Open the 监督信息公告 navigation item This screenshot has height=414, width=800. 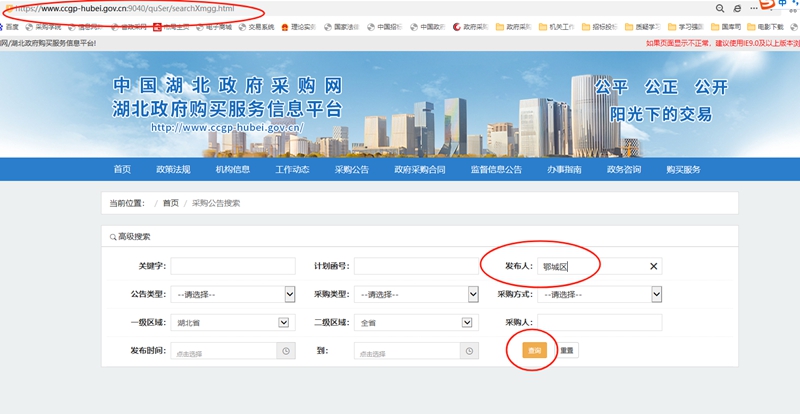(x=496, y=169)
